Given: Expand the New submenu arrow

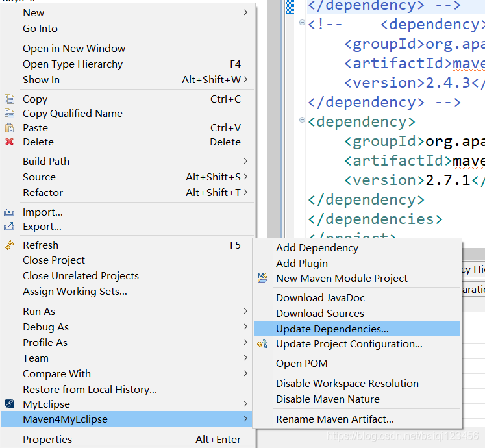Looking at the screenshot, I should click(245, 12).
